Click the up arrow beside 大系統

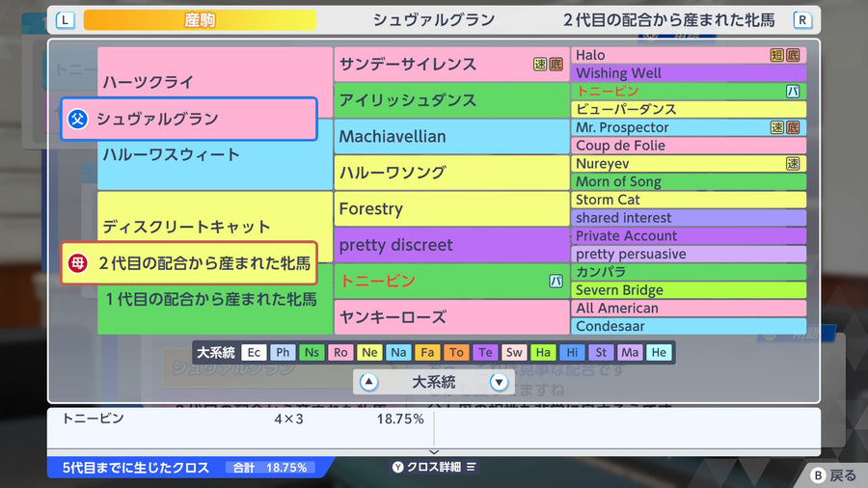[x=368, y=382]
